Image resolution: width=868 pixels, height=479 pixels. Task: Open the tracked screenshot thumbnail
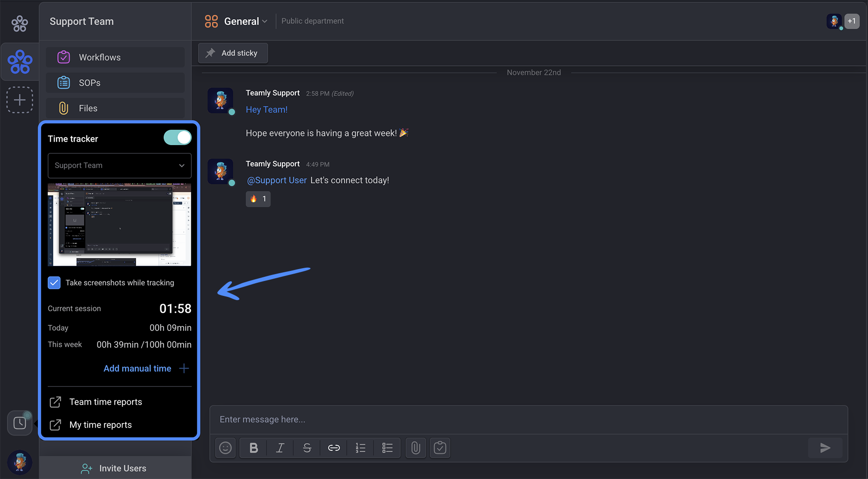(x=119, y=224)
